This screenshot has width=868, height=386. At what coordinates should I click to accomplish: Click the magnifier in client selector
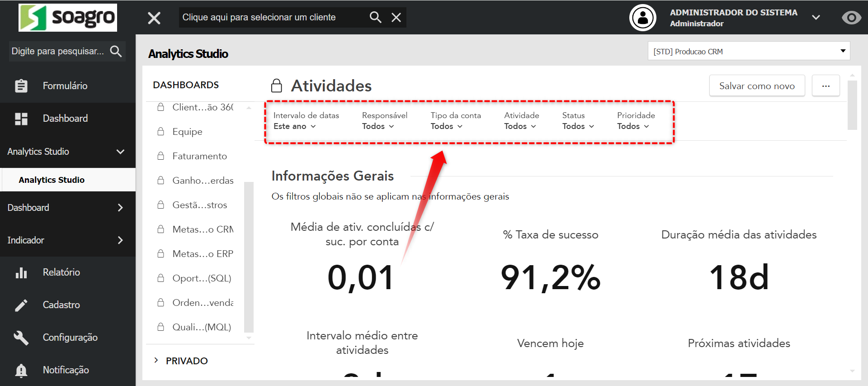(x=375, y=17)
